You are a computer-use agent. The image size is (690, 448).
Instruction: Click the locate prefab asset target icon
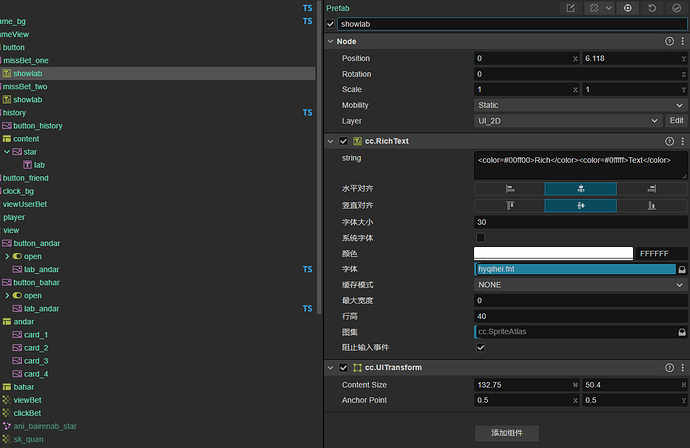click(x=628, y=8)
